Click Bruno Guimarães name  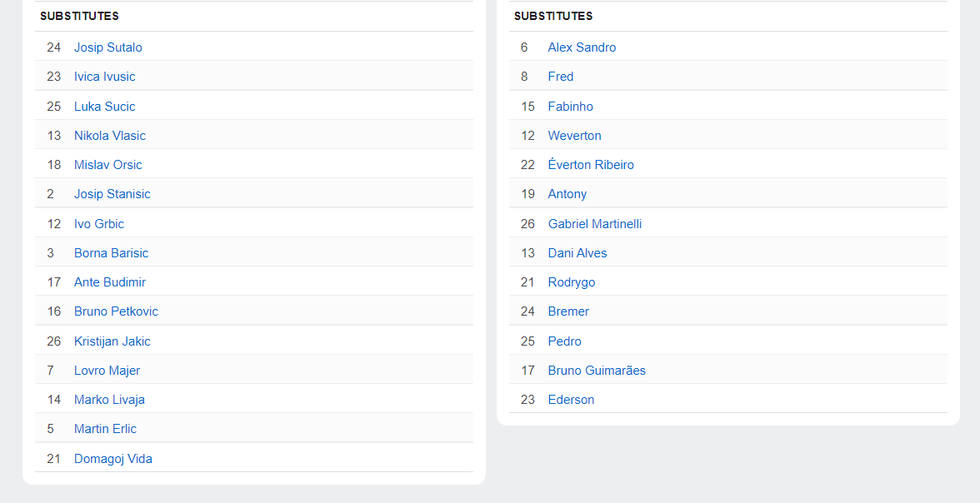(x=597, y=371)
